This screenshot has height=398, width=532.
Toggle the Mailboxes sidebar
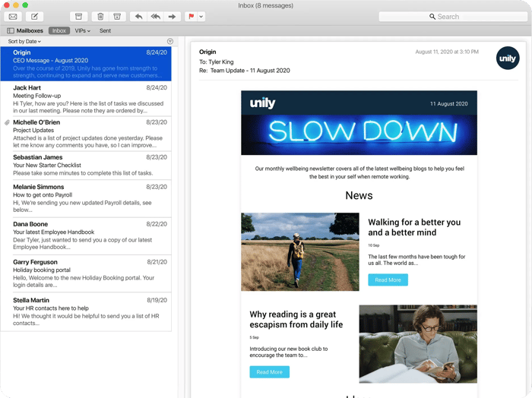click(25, 30)
